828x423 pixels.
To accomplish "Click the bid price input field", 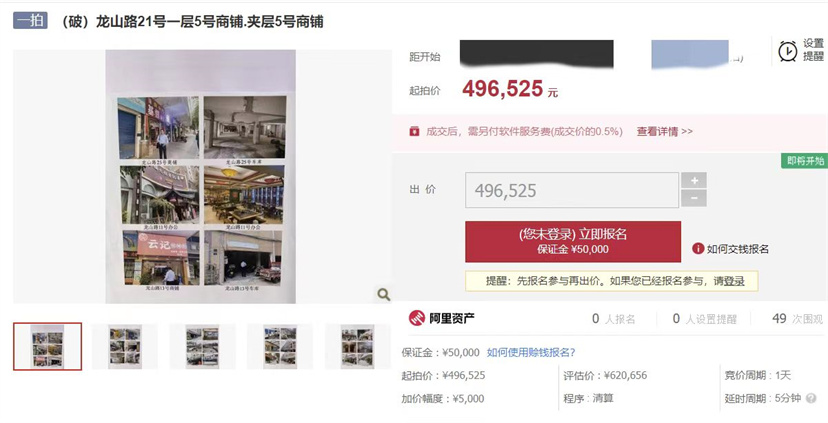I will [572, 190].
